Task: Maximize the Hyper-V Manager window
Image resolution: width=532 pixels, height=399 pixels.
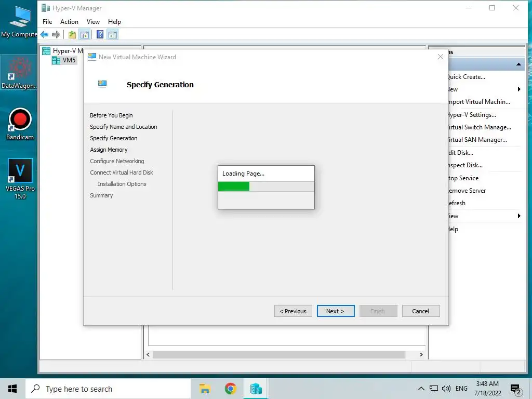Action: [x=492, y=8]
